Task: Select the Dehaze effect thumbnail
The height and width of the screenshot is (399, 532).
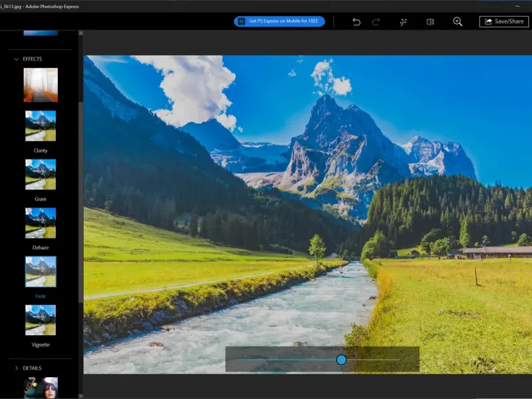Action: click(x=41, y=223)
